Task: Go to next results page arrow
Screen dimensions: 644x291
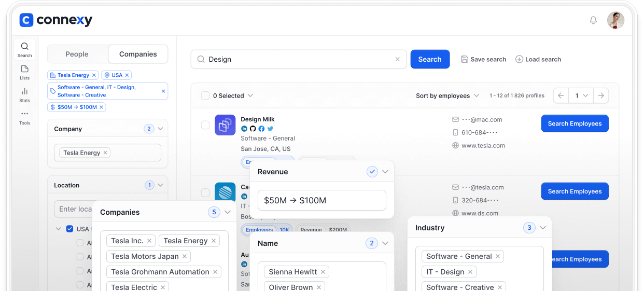Action: coord(601,95)
